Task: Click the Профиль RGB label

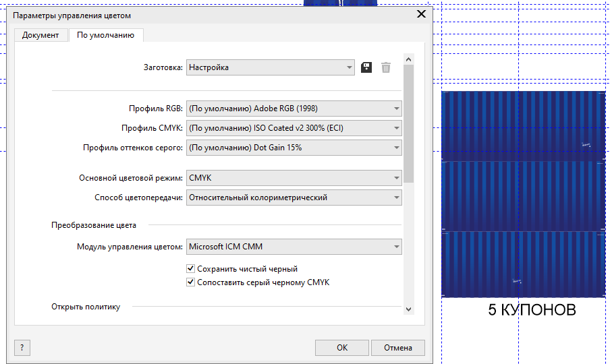Action: [156, 109]
